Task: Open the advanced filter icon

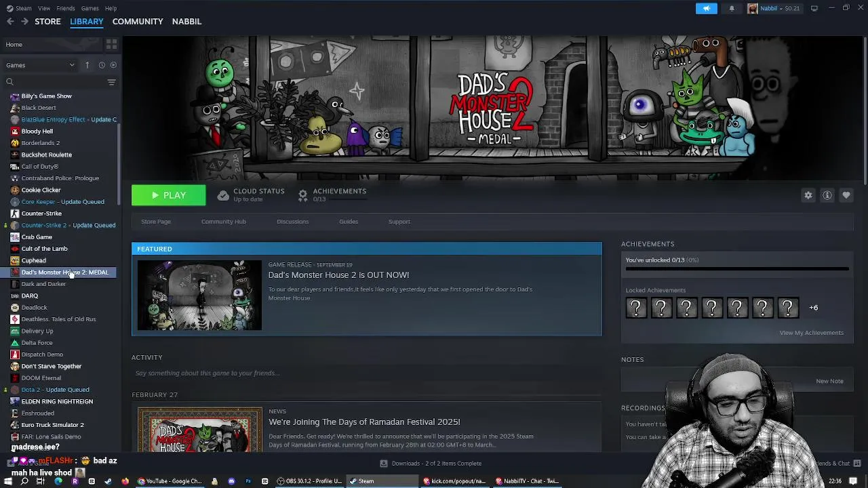Action: pos(111,82)
